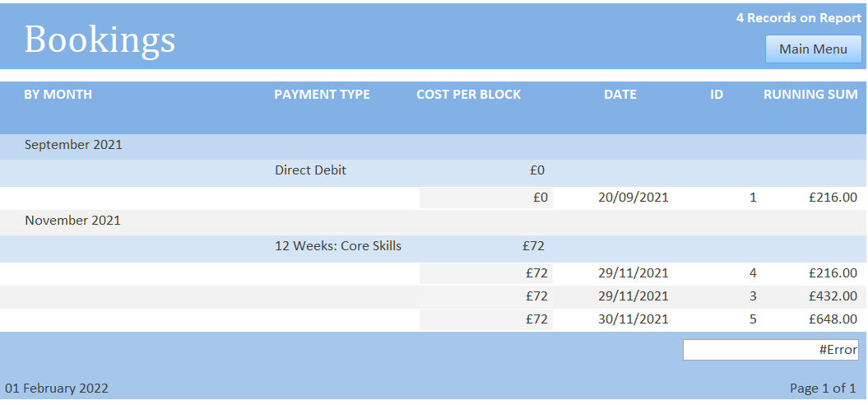Select the cost cell in the ID 1 row
868x405 pixels.
(x=486, y=198)
